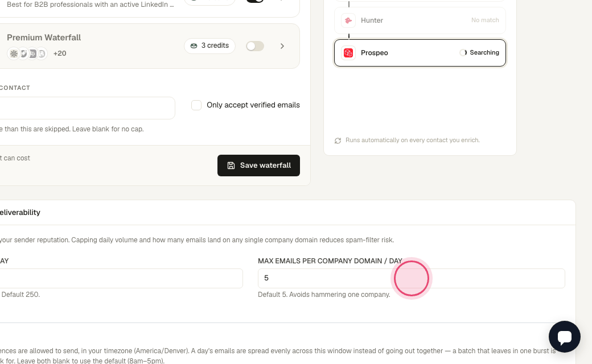Click the No match status text

click(485, 20)
